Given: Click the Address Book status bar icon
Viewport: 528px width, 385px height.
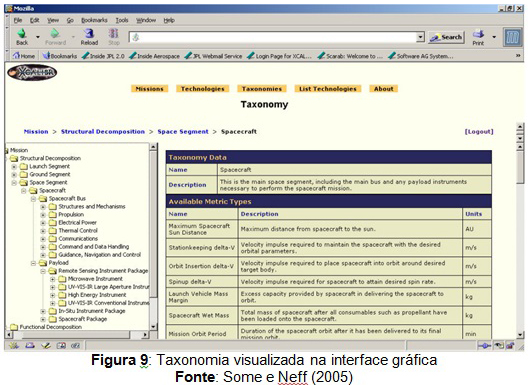Looking at the screenshot, I should point(61,345).
